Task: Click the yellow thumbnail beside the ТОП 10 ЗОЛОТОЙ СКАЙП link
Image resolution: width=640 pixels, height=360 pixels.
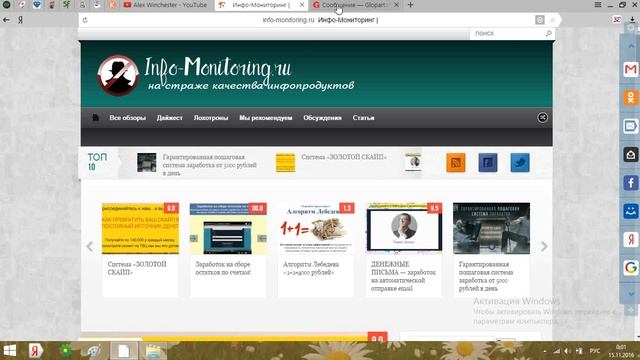Action: [285, 162]
